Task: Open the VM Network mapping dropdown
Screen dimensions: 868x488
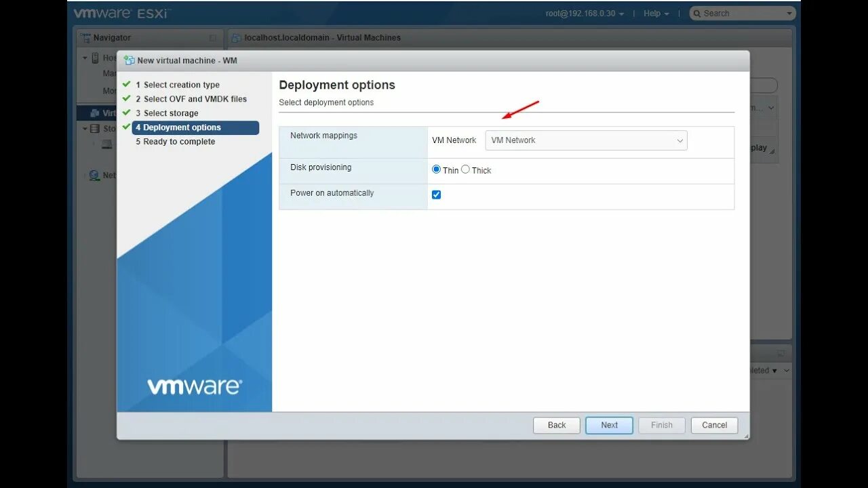Action: [586, 140]
